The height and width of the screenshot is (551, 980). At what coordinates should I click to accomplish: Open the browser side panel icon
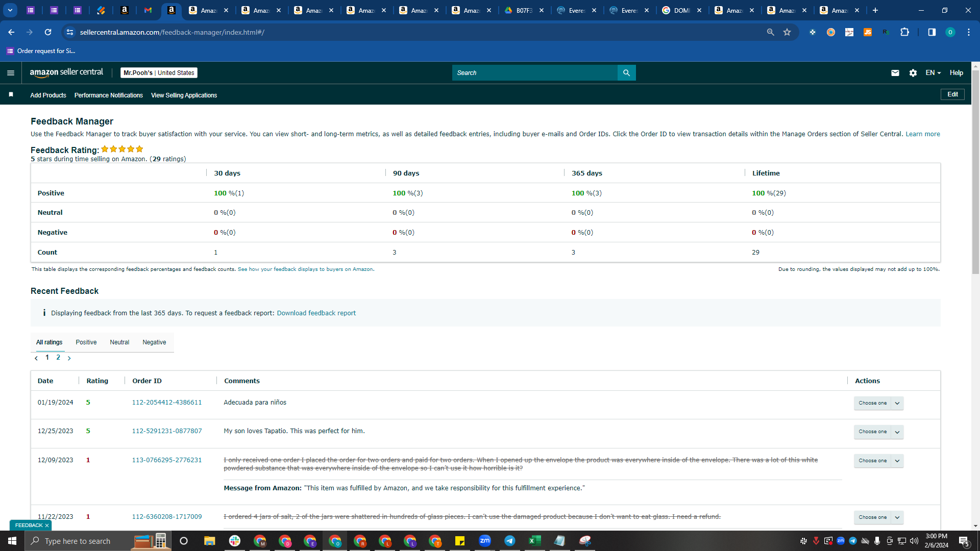point(932,32)
